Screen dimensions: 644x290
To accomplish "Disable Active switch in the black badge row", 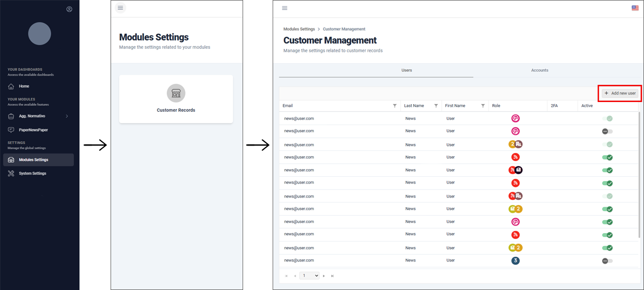I will pos(608,170).
